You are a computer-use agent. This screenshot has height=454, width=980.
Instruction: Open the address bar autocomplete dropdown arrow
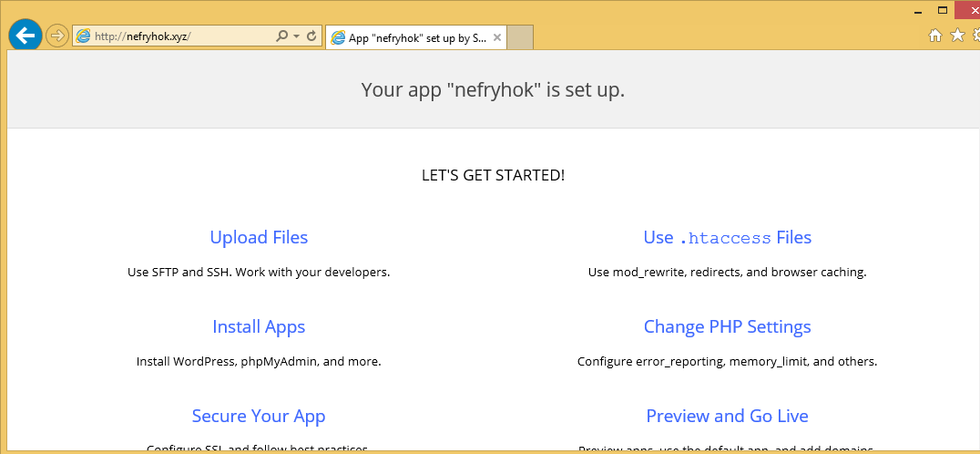coord(296,36)
